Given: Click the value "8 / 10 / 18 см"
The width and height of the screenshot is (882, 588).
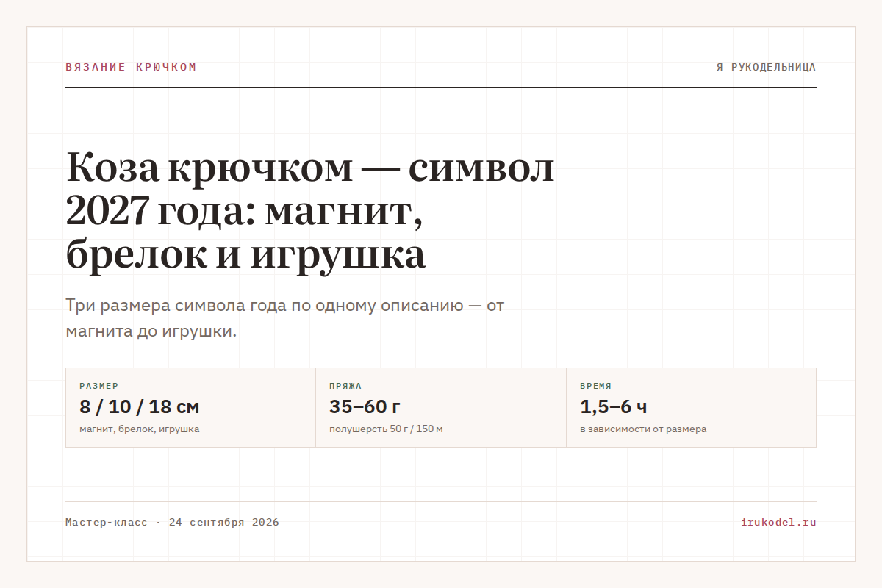Looking at the screenshot, I should tap(139, 406).
